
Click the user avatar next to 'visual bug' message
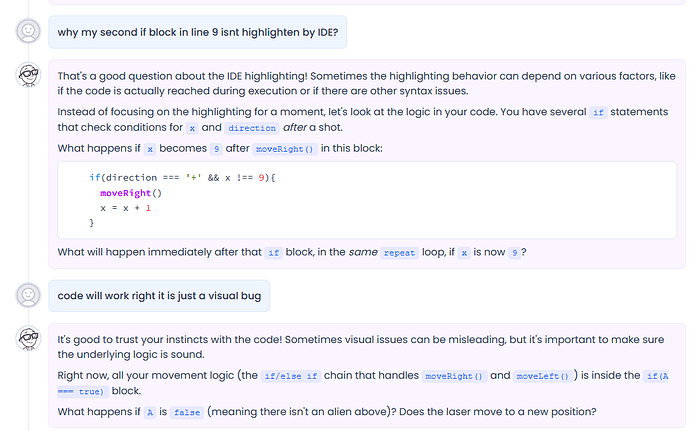[x=28, y=295]
